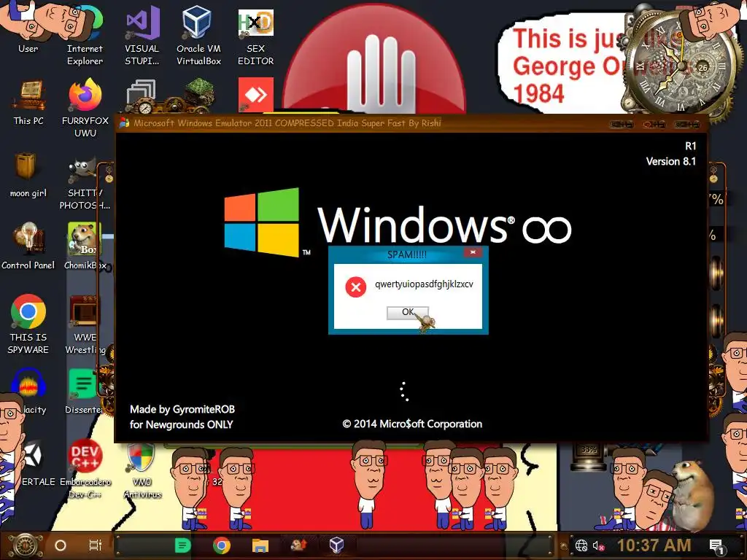Click the Cortana circle on taskbar
The height and width of the screenshot is (560, 747).
pyautogui.click(x=61, y=545)
